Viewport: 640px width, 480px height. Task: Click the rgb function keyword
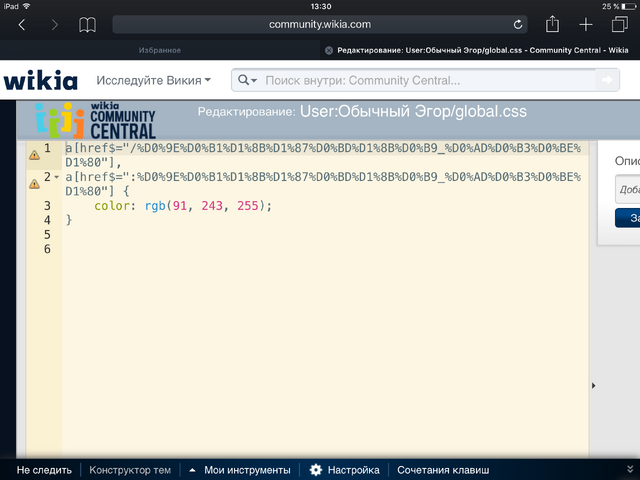click(x=155, y=205)
